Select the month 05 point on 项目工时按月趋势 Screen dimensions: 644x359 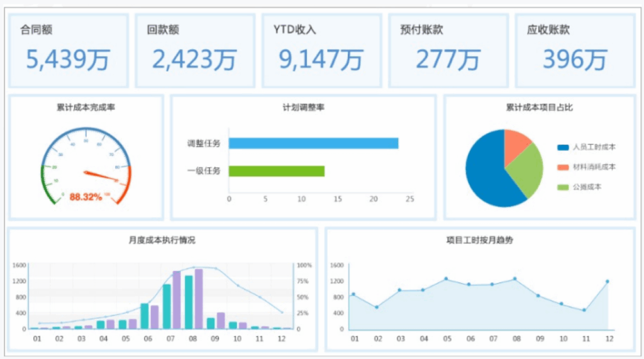point(446,279)
